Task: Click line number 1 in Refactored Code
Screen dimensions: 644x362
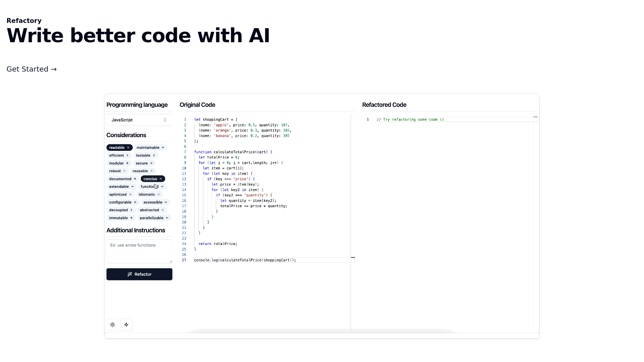Action: 367,119
